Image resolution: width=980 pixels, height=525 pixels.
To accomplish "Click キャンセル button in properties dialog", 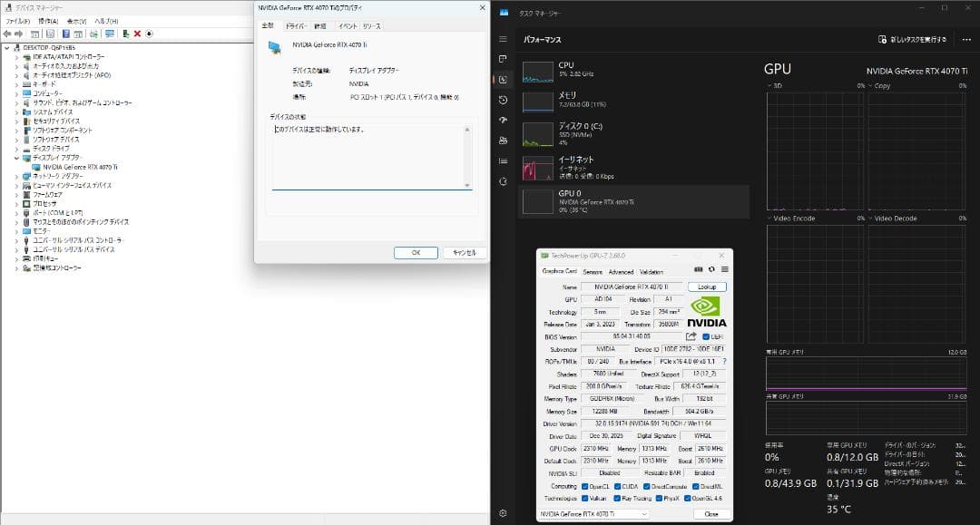I will pyautogui.click(x=465, y=253).
